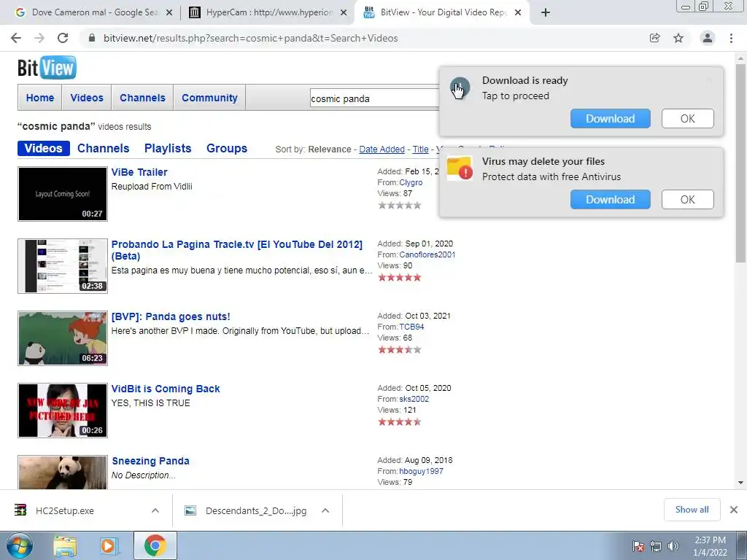The image size is (747, 560).
Task: Open the Chrome profile avatar
Action: point(708,38)
